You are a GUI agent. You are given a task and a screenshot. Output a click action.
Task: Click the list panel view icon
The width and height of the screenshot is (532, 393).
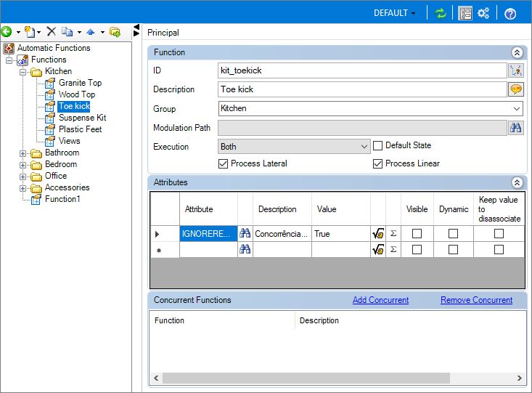(x=465, y=13)
